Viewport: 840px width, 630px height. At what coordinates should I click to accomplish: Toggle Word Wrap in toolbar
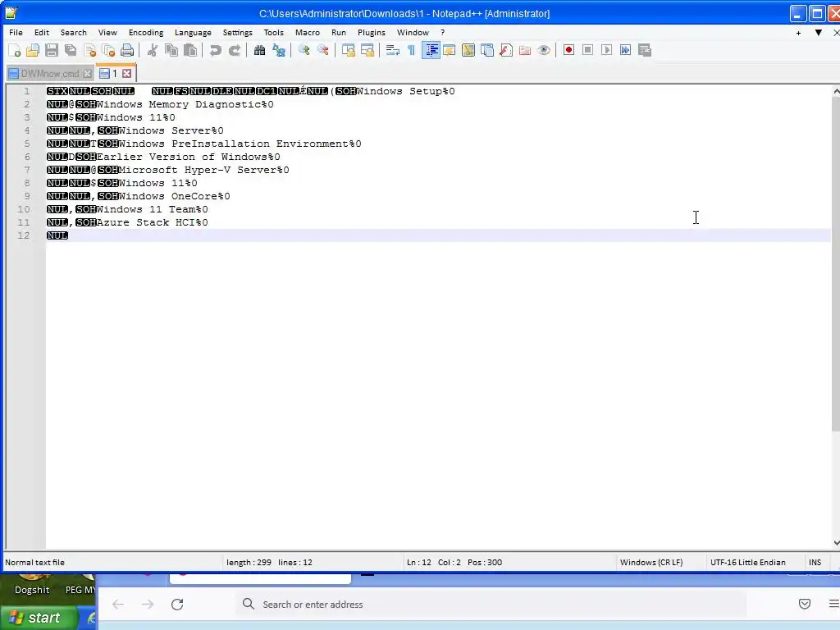(x=393, y=50)
